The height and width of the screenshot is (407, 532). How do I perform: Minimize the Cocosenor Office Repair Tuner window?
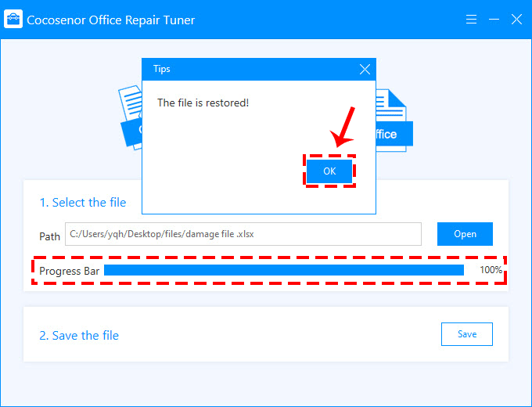494,20
